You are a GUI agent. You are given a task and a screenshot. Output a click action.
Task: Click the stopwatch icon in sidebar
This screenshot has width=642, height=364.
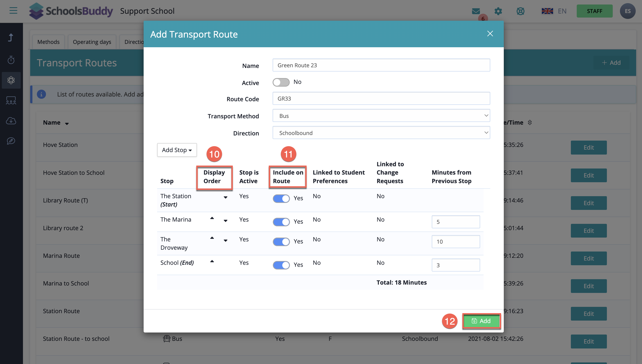[11, 60]
